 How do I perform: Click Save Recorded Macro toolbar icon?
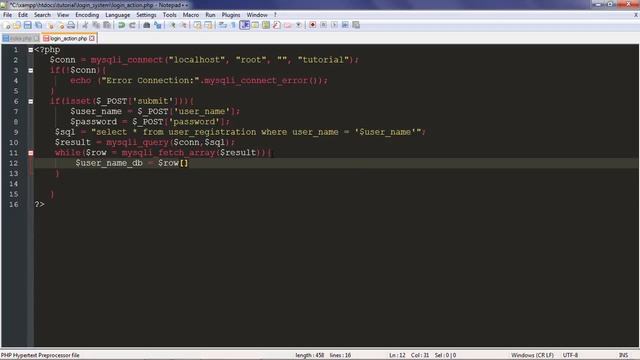356,25
